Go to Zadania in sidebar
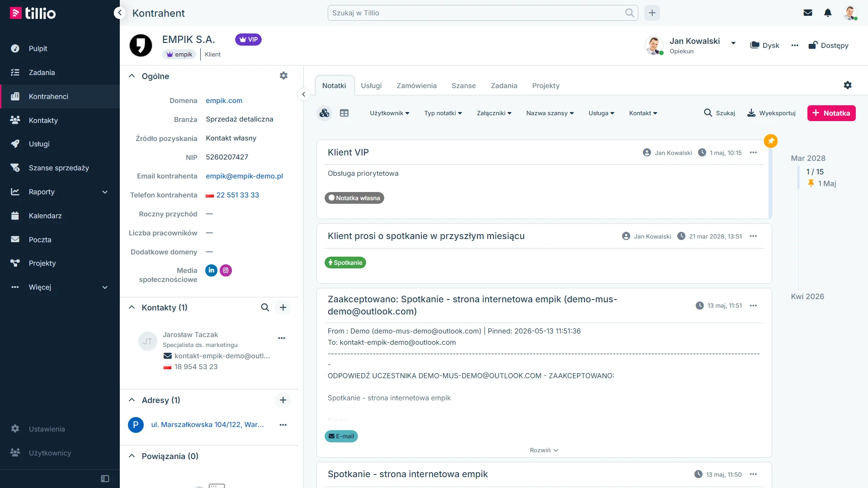This screenshot has width=868, height=488. coord(42,72)
